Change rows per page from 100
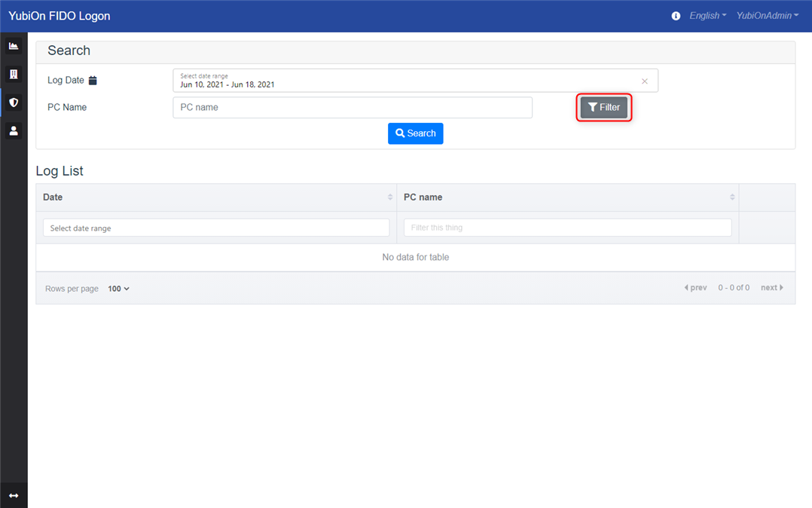The width and height of the screenshot is (812, 508). point(118,289)
